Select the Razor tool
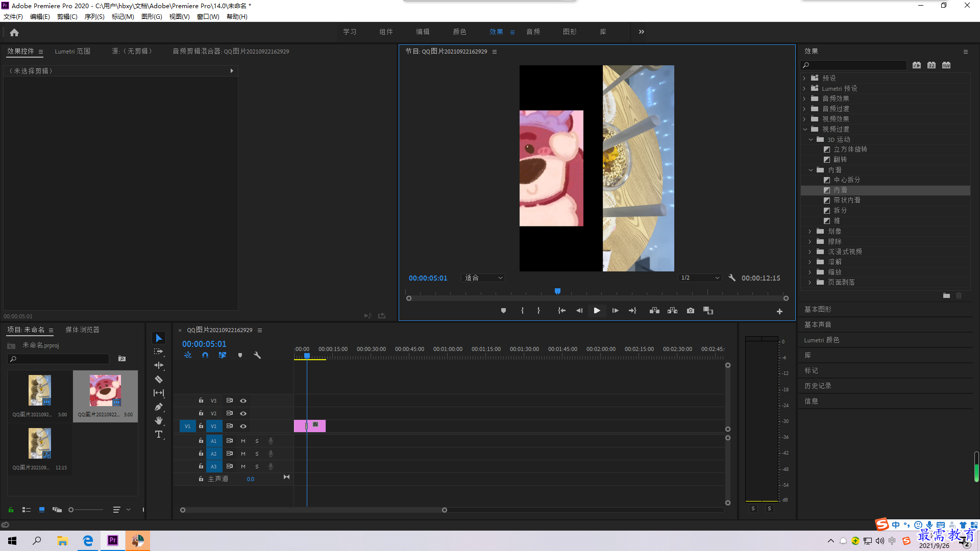 click(159, 380)
